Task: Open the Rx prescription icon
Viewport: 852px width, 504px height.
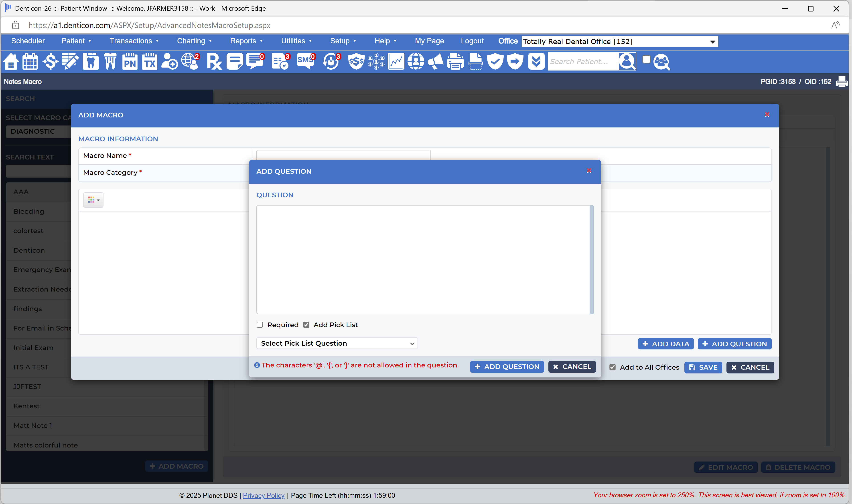Action: [214, 61]
